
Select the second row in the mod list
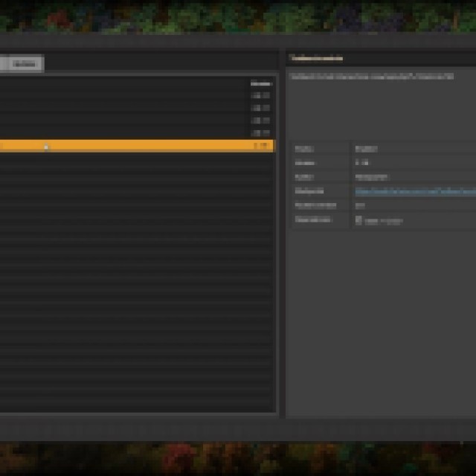point(134,108)
